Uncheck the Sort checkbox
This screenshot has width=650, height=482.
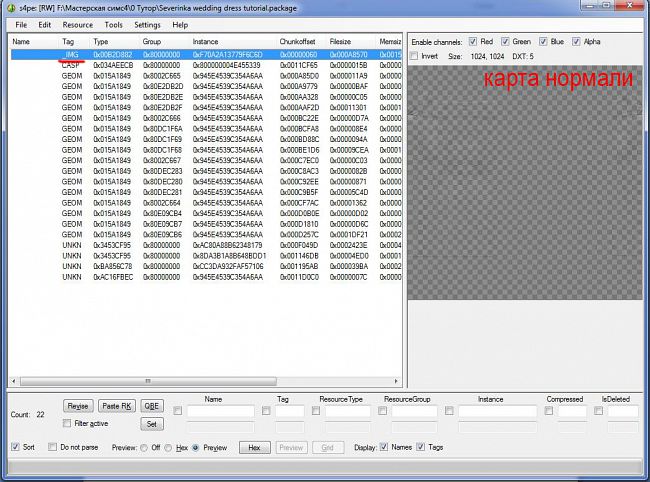(x=14, y=447)
